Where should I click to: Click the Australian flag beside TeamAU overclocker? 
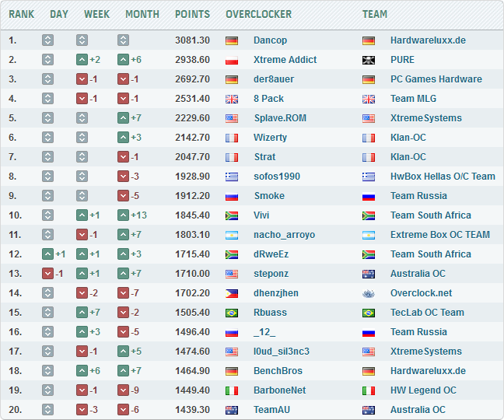point(232,410)
